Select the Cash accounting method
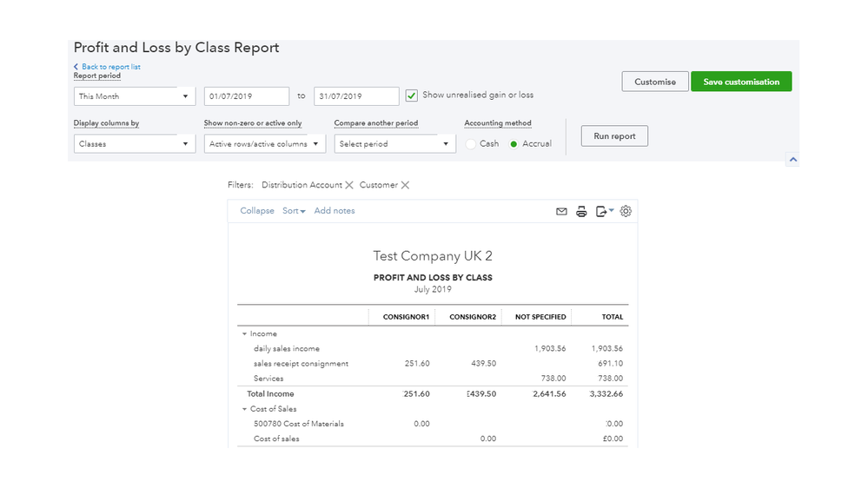 point(471,144)
